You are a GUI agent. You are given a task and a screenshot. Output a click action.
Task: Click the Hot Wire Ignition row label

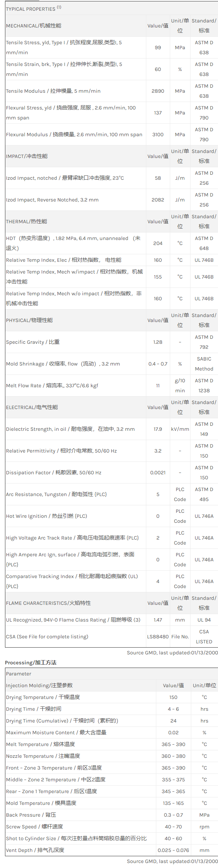[x=46, y=516]
